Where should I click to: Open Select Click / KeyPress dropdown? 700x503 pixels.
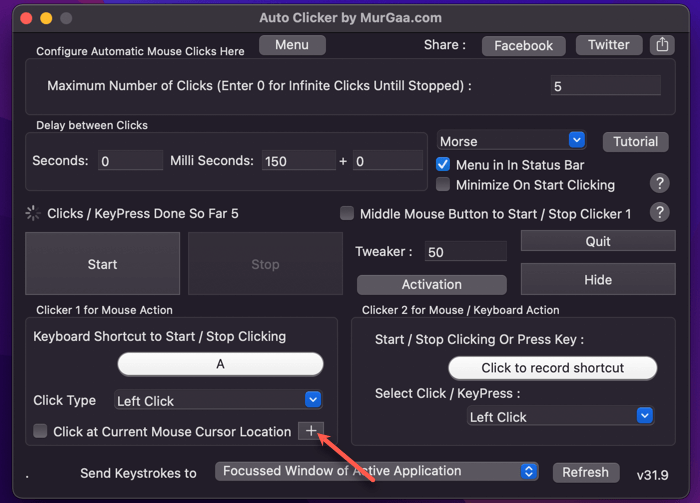coord(560,416)
